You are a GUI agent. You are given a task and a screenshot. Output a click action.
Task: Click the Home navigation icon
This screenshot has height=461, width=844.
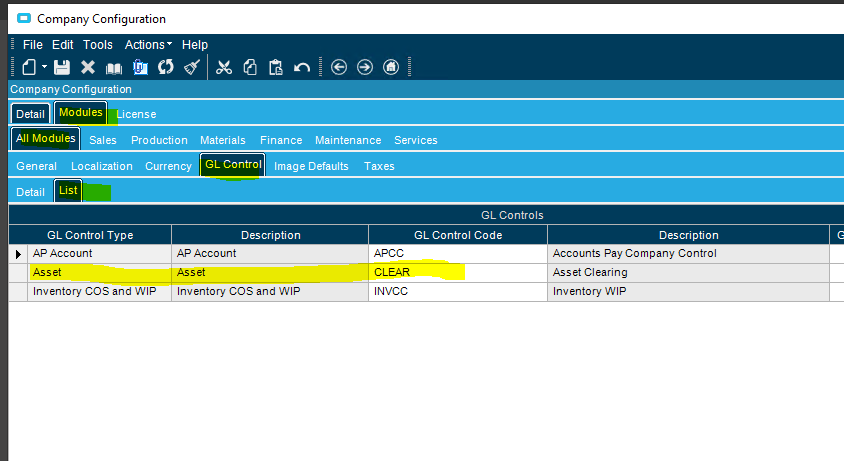[x=391, y=67]
